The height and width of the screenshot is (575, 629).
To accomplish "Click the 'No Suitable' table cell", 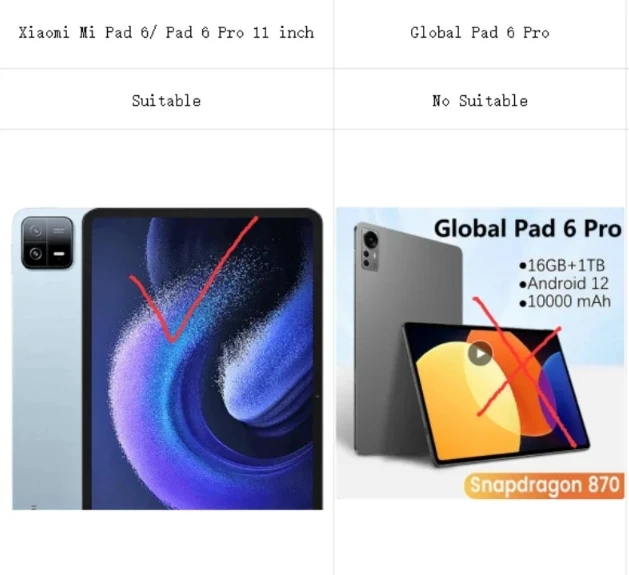I will click(x=481, y=99).
